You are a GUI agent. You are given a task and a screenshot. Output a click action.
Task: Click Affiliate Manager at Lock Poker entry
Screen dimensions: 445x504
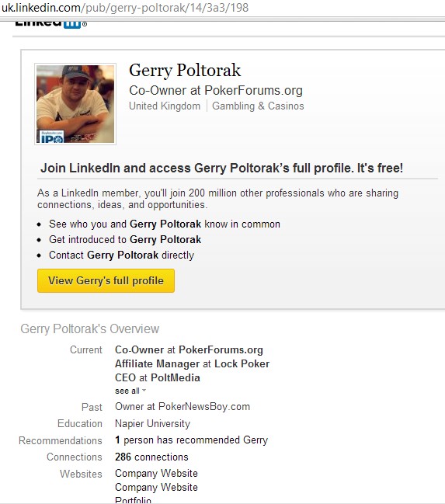click(x=193, y=364)
